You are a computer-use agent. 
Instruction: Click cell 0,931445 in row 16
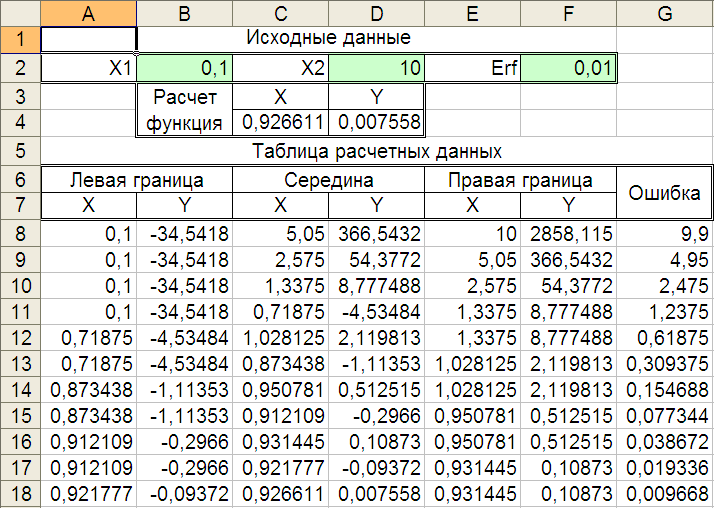280,441
